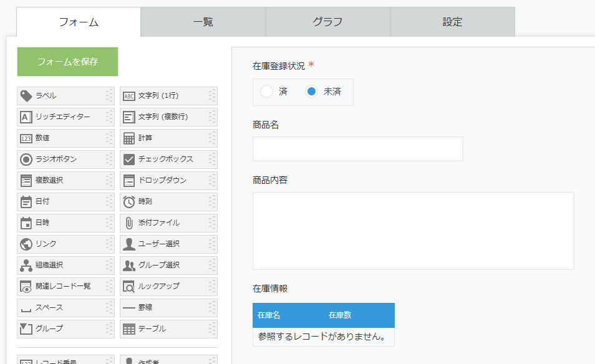Click the 参照するレコードがありません。 message
595x364 pixels.
click(x=322, y=337)
